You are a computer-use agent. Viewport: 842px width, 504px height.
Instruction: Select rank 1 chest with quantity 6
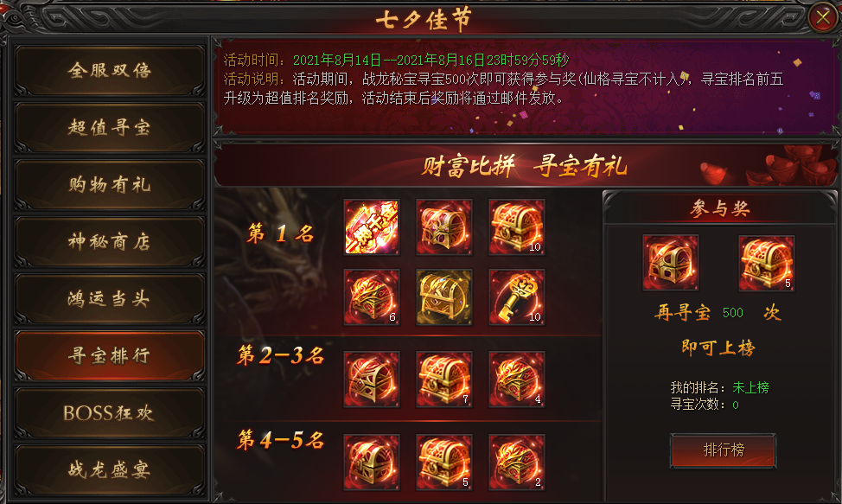[372, 297]
